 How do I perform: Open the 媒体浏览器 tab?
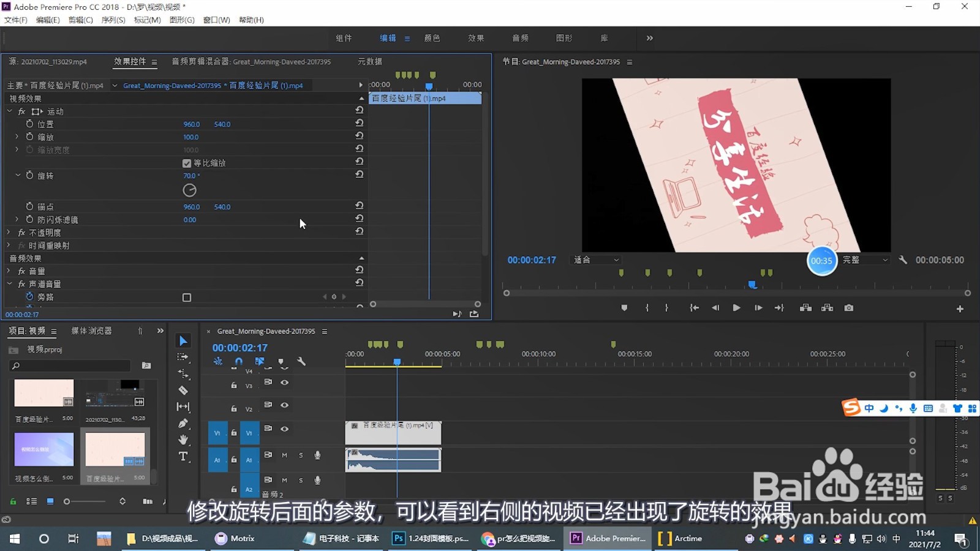click(91, 331)
